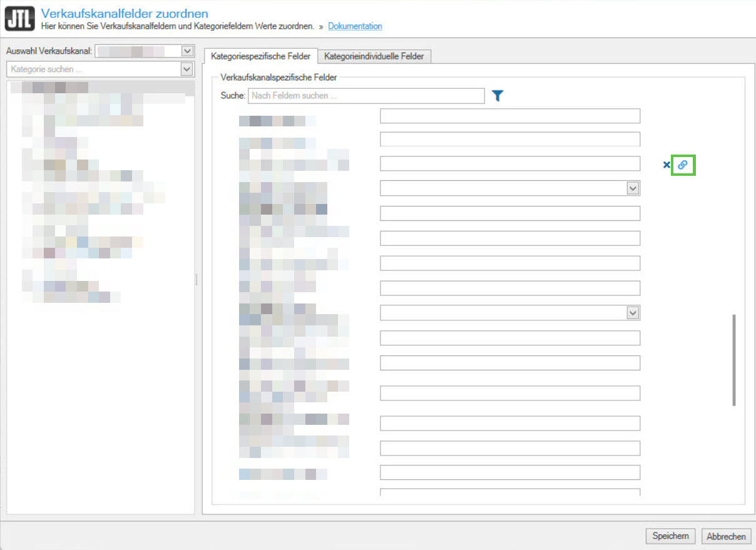Click the blue funnel filter icon

498,96
